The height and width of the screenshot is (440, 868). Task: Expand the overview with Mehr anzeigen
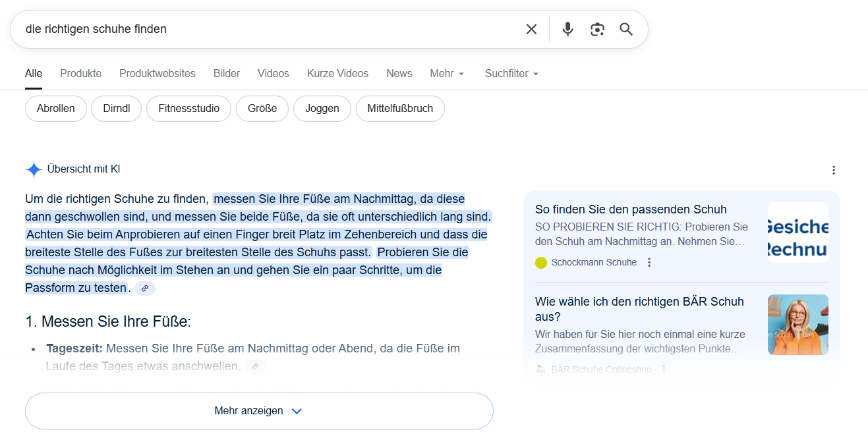point(259,411)
